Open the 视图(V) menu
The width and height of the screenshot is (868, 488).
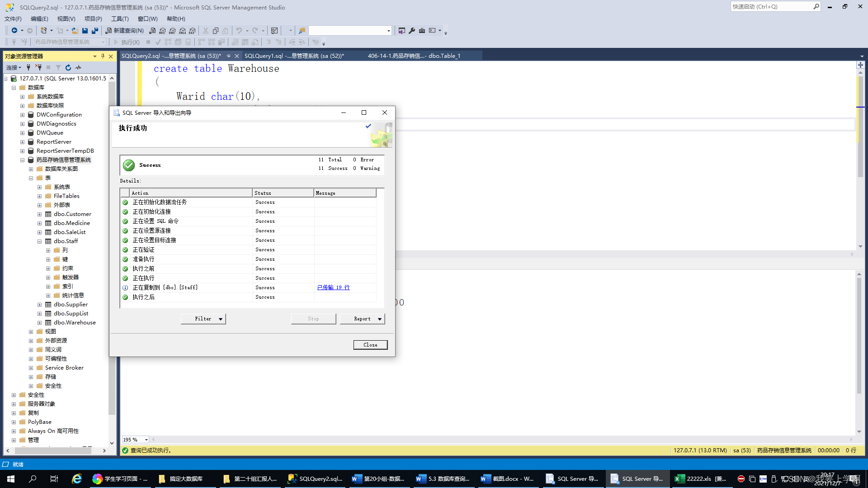[x=66, y=19]
